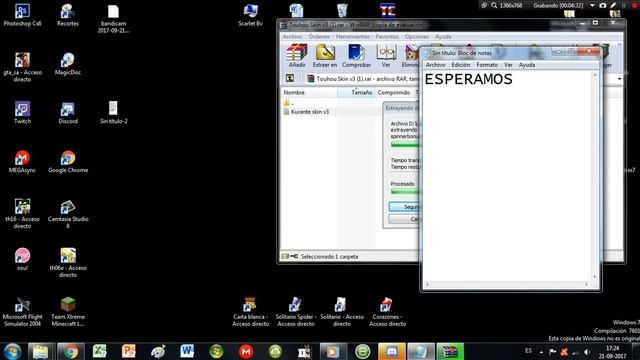Open MagicDisc desktop icon
The height and width of the screenshot is (360, 640).
pyautogui.click(x=68, y=64)
